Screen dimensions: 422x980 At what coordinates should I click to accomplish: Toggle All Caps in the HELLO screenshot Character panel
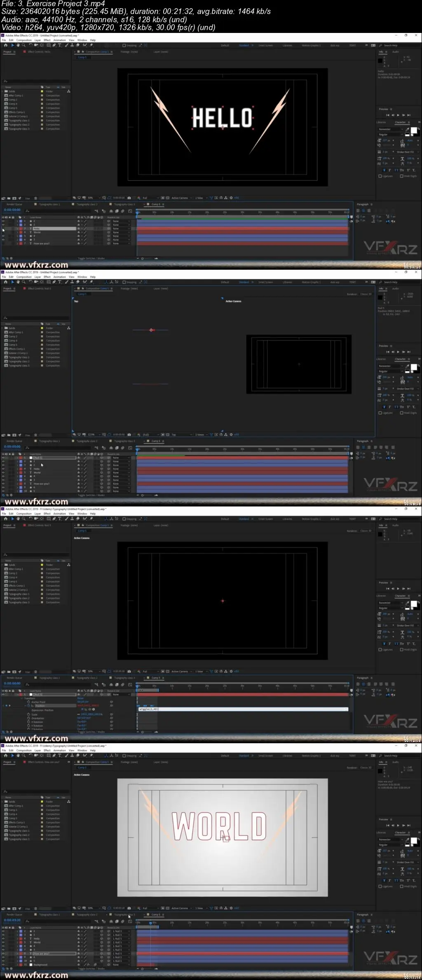[x=396, y=170]
